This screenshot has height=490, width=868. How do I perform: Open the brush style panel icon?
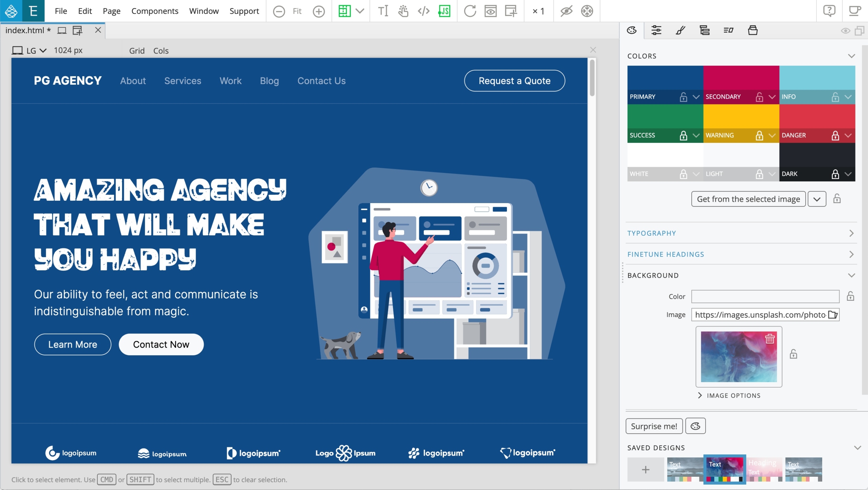pyautogui.click(x=680, y=31)
